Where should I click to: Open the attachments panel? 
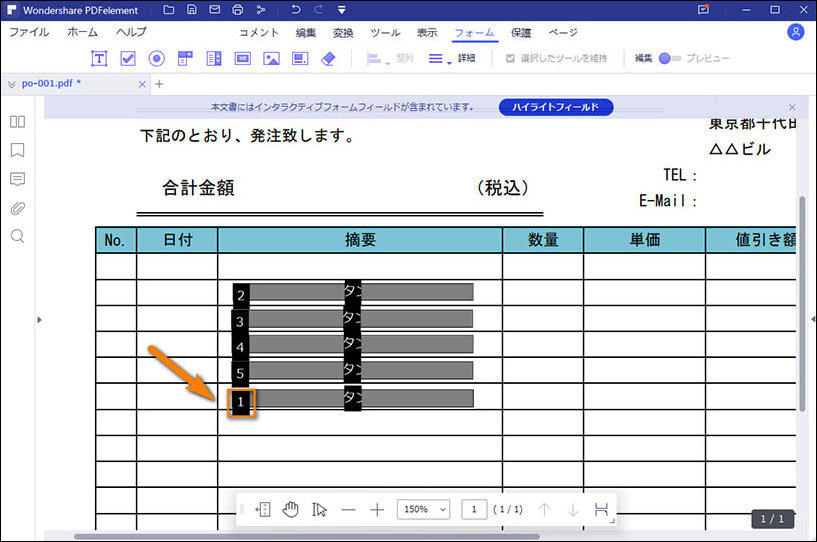tap(17, 208)
